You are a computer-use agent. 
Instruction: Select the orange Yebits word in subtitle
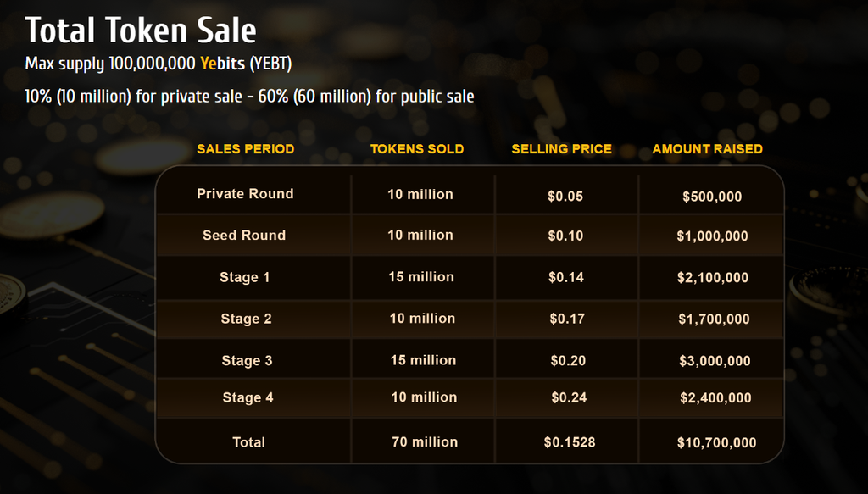point(223,64)
